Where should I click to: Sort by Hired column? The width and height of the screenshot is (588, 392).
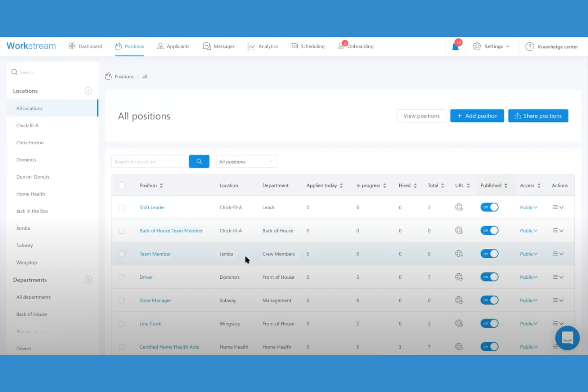coord(415,185)
